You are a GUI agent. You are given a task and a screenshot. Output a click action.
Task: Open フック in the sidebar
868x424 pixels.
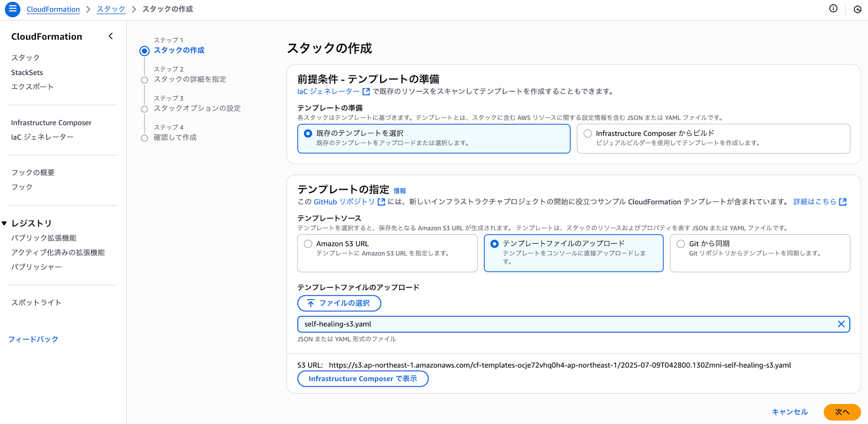tap(22, 187)
